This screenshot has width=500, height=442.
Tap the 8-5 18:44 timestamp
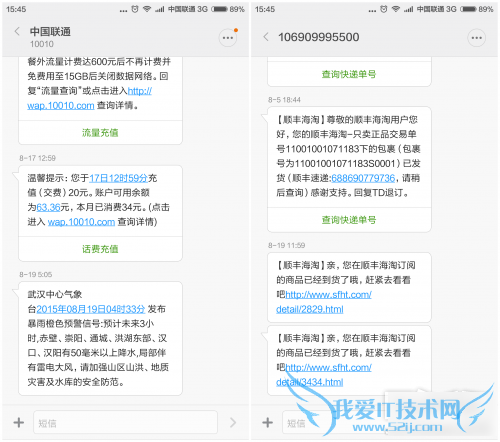pyautogui.click(x=284, y=100)
